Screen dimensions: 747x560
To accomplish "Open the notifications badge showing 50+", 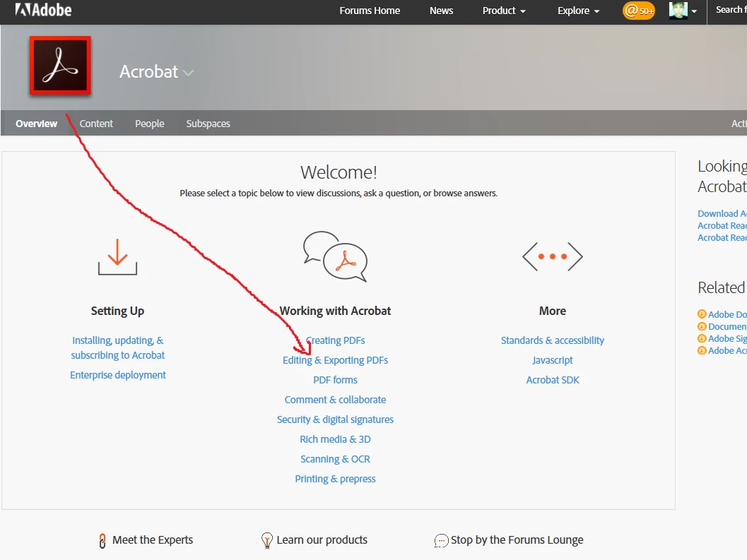I will tap(638, 11).
